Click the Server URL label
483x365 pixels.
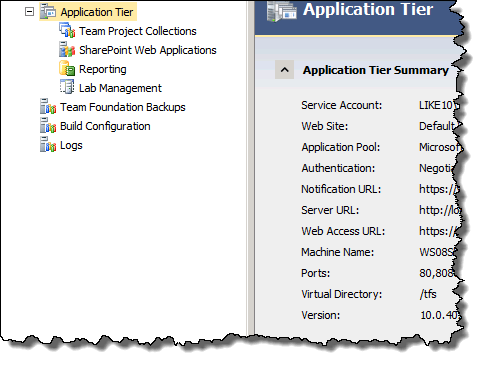[x=330, y=210]
